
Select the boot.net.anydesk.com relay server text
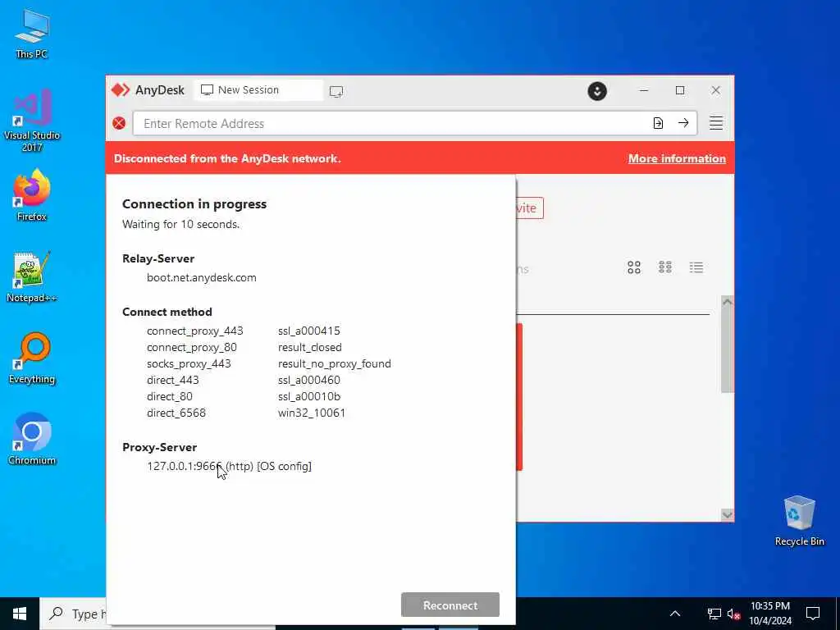[x=202, y=277]
